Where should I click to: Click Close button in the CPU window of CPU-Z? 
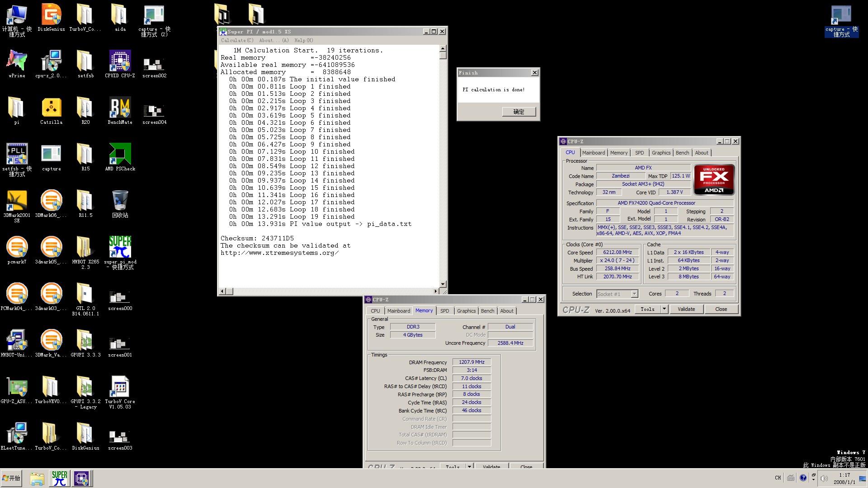pyautogui.click(x=721, y=309)
